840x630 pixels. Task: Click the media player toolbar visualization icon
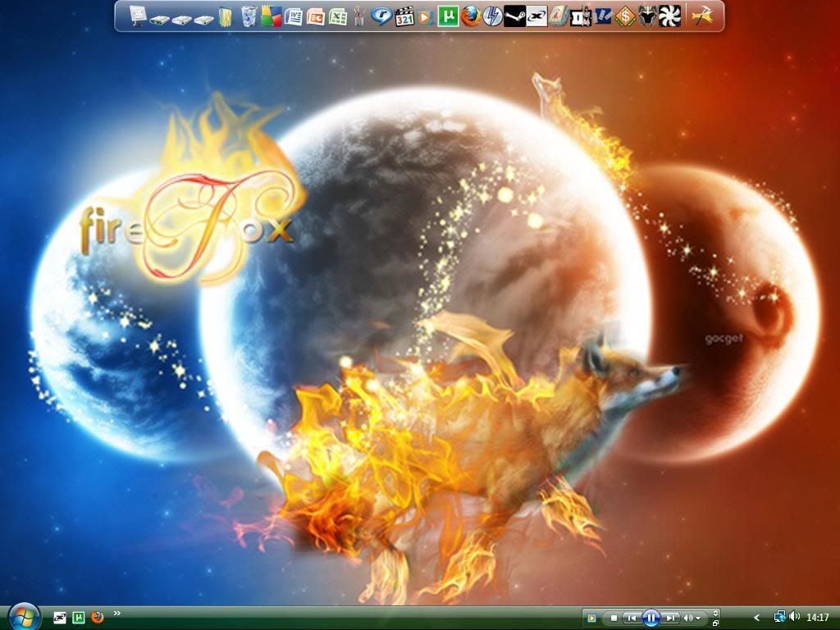pyautogui.click(x=591, y=619)
